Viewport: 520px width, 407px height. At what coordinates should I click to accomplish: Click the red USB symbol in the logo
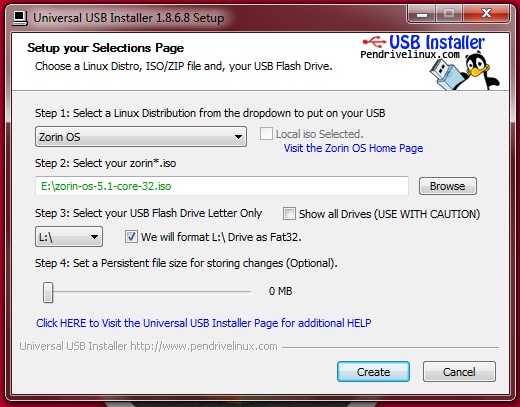374,42
